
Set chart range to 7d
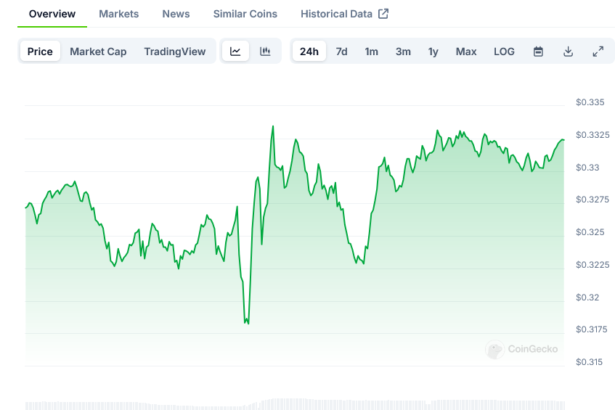coord(342,51)
